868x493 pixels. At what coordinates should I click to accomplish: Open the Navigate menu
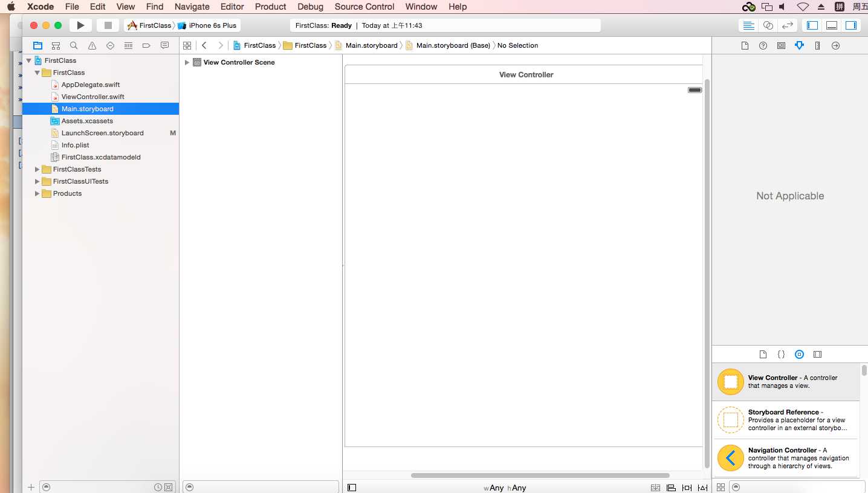coord(192,7)
